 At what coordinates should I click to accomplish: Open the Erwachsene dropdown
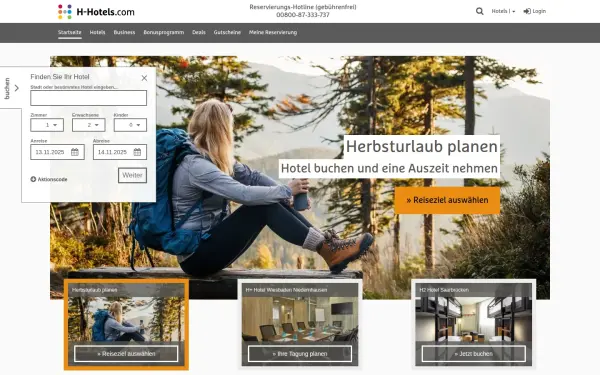[x=88, y=125]
